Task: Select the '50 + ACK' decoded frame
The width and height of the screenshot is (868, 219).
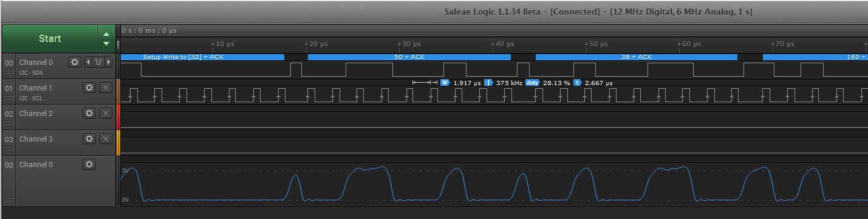Action: (x=409, y=57)
